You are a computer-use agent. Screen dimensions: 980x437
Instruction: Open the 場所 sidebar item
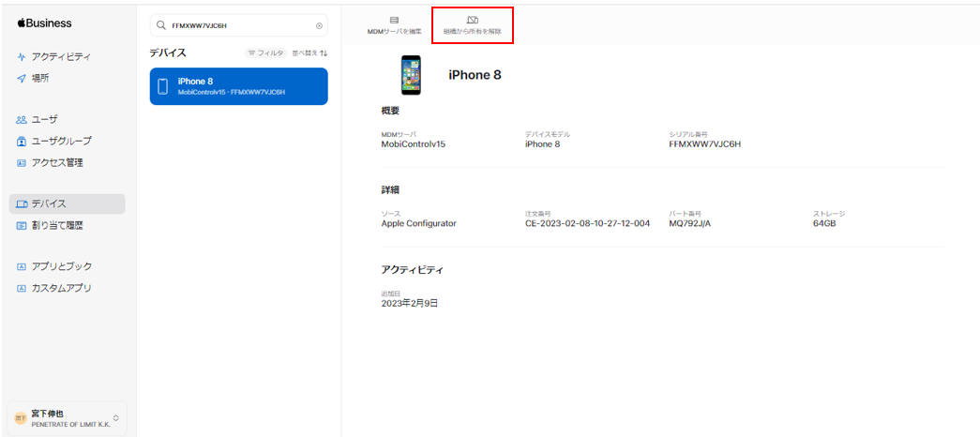coord(33,78)
